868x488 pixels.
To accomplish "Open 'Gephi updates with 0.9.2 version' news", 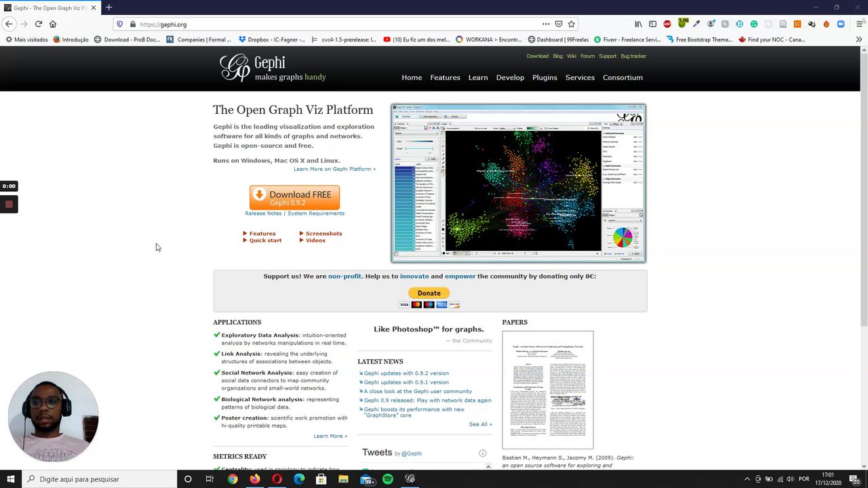I will [406, 373].
